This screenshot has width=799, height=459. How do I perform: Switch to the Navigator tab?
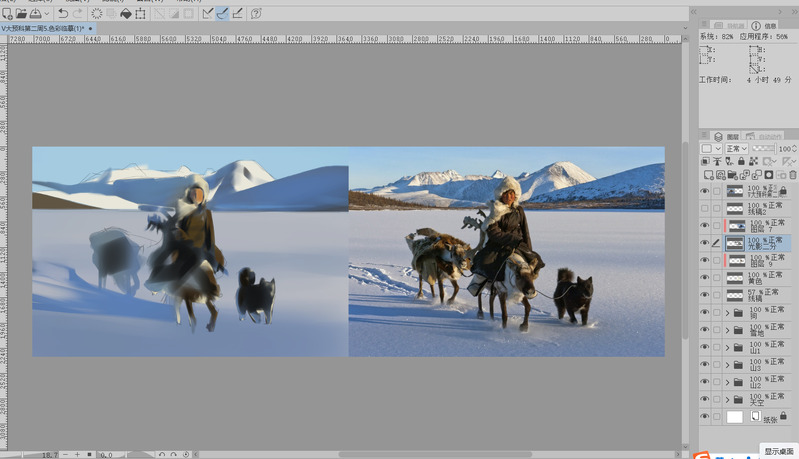[730, 25]
